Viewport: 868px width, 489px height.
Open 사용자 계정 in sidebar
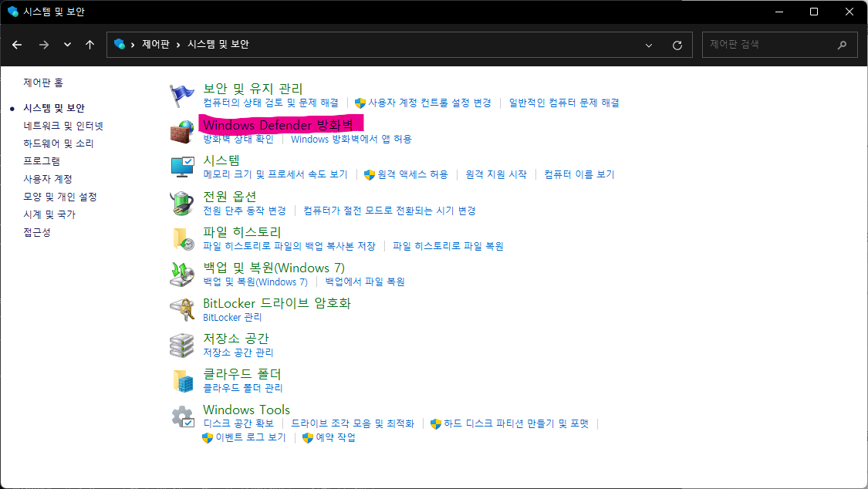(48, 179)
